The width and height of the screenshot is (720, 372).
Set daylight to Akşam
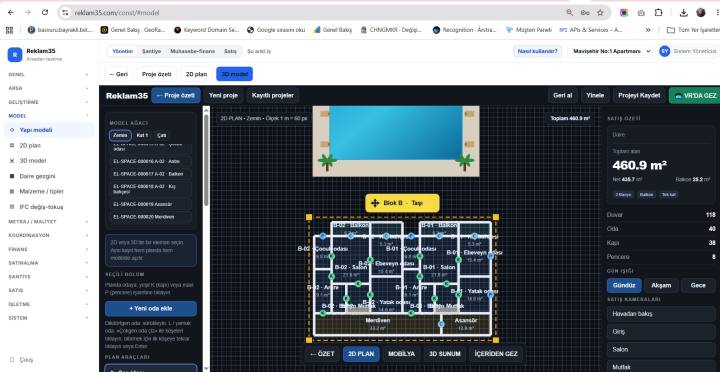(661, 285)
